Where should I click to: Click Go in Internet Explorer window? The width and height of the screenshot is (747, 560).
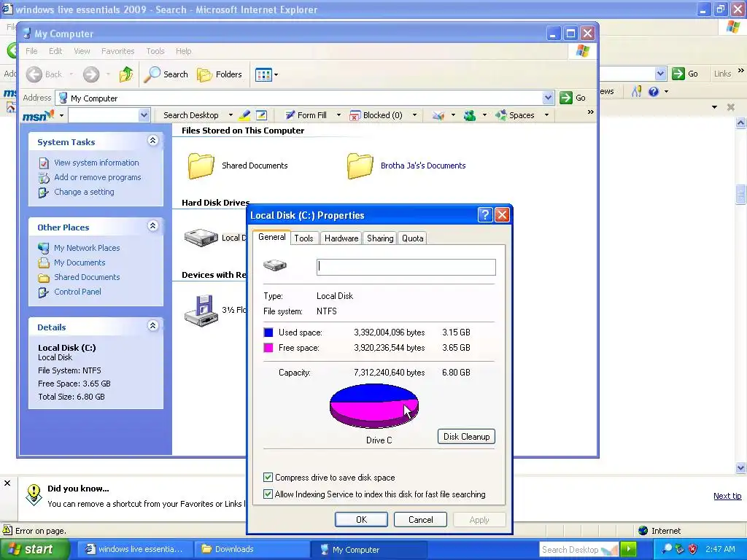click(x=685, y=74)
